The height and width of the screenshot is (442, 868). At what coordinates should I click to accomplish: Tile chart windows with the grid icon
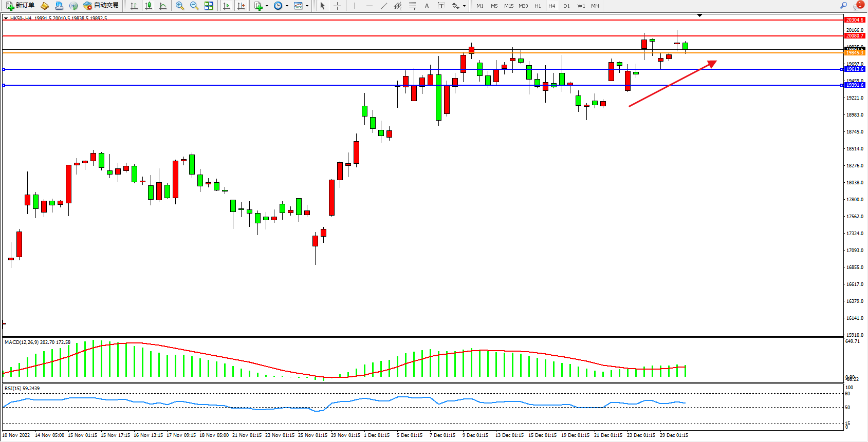[209, 6]
